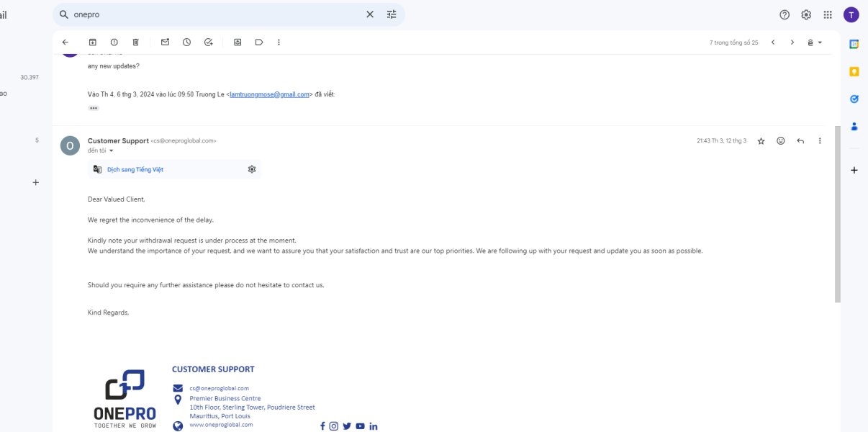Viewport: 868px width, 432px height.
Task: Open the OnePro YouTube icon
Action: point(360,426)
